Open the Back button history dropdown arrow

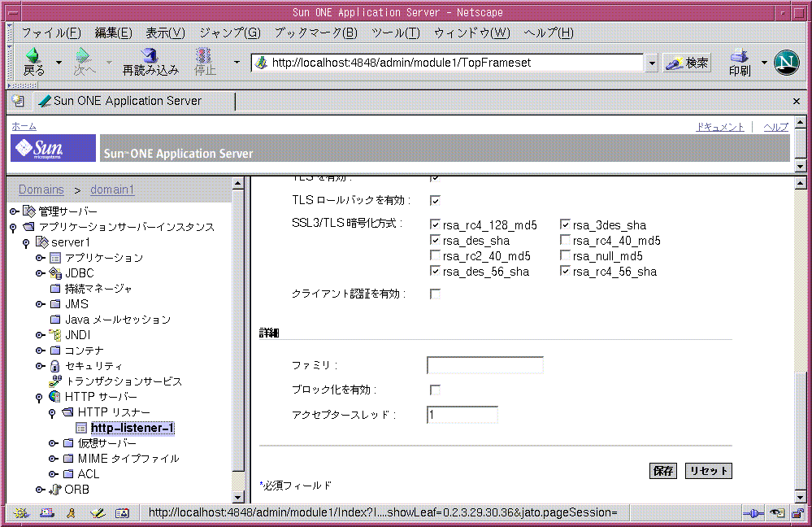click(x=59, y=62)
